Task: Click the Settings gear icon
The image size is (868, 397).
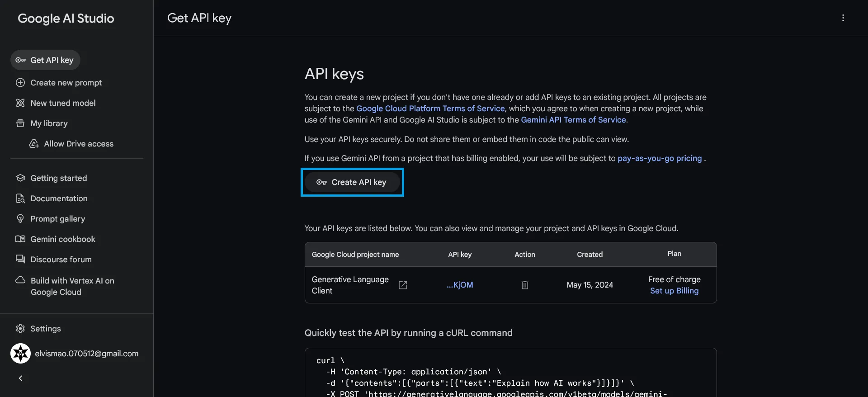Action: pos(20,329)
